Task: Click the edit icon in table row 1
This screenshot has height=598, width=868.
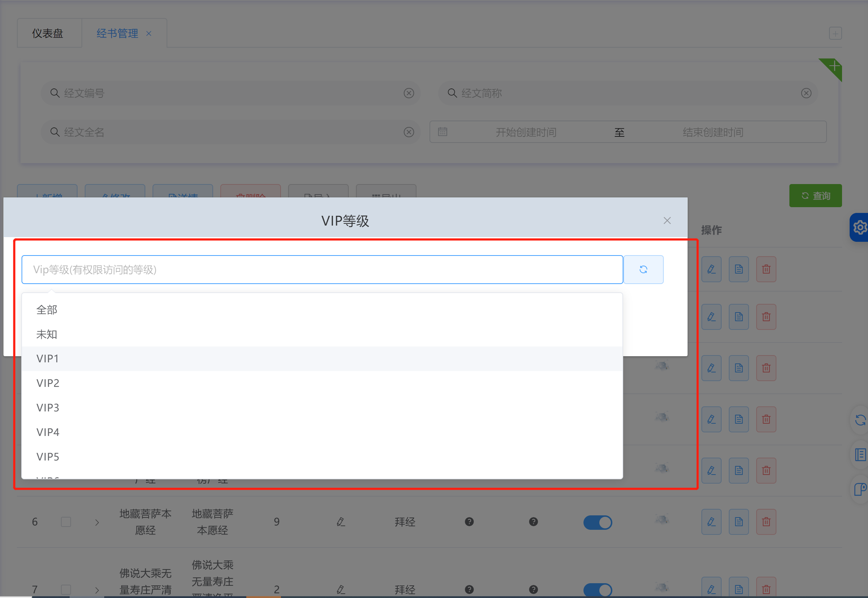Action: pyautogui.click(x=711, y=269)
